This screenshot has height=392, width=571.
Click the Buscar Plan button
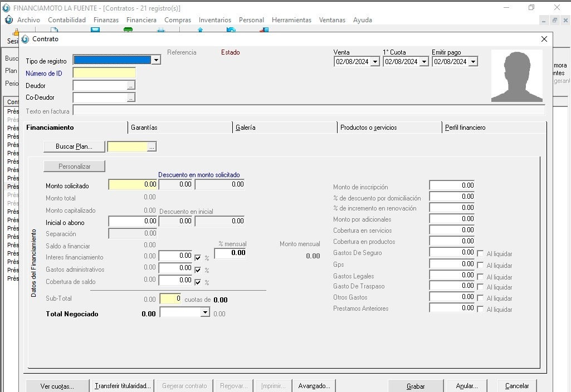tap(74, 146)
